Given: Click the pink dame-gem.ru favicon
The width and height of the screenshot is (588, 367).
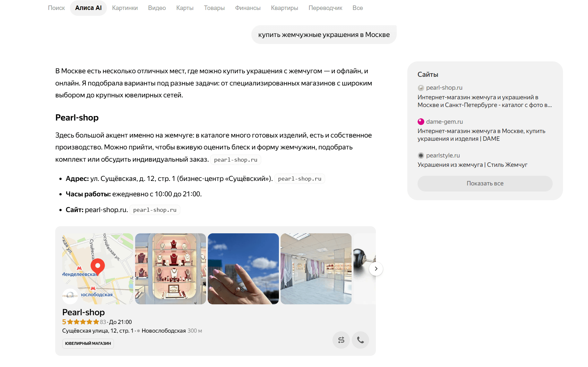Looking at the screenshot, I should [x=421, y=121].
